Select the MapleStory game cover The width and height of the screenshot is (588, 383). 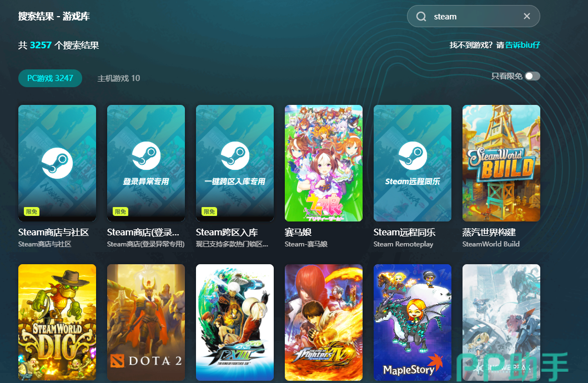413,322
